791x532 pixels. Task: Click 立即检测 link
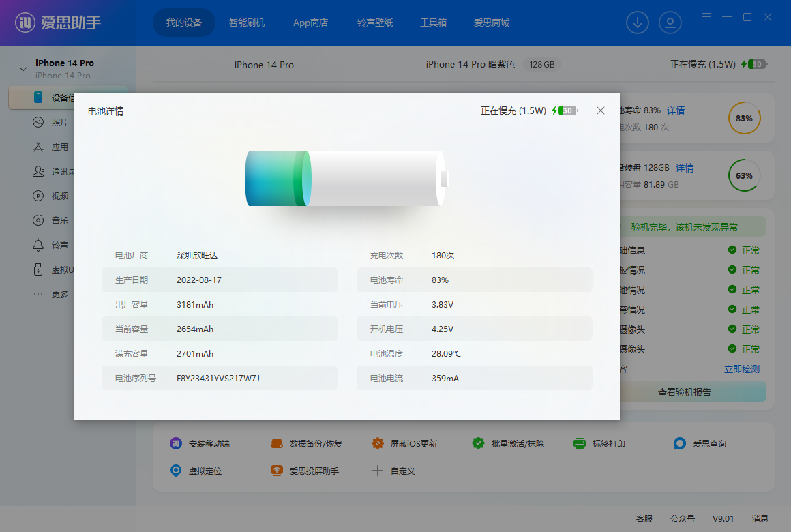tap(741, 369)
